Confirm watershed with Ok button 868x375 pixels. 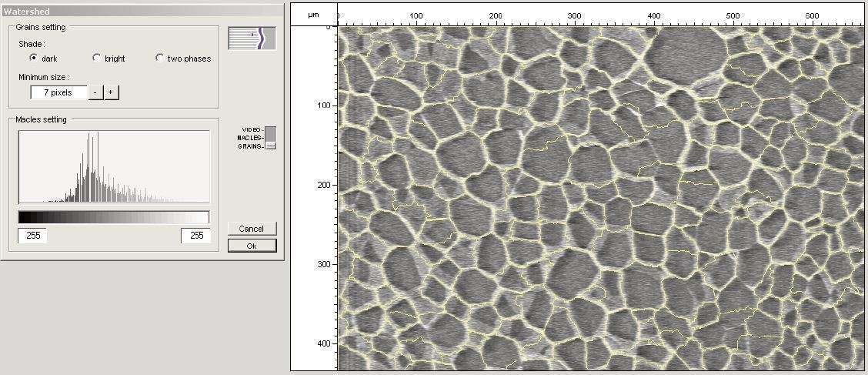click(x=252, y=246)
